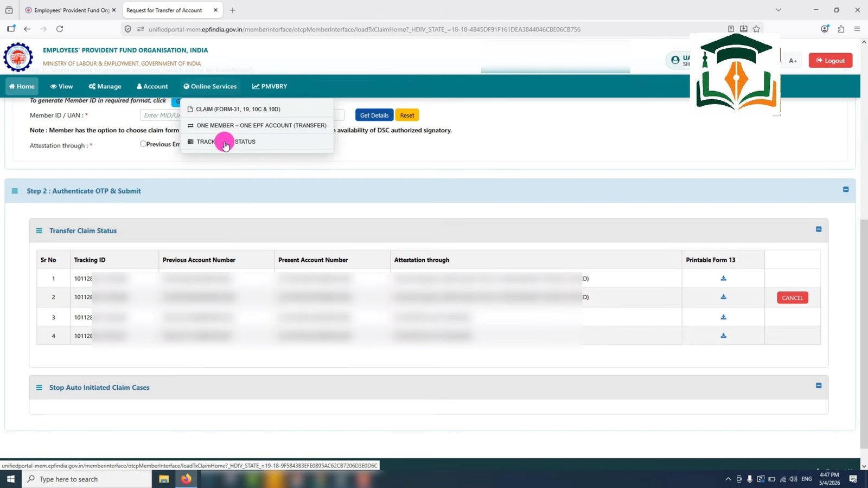This screenshot has height=488, width=868.
Task: Increase font size with the A+ button
Action: pos(793,60)
